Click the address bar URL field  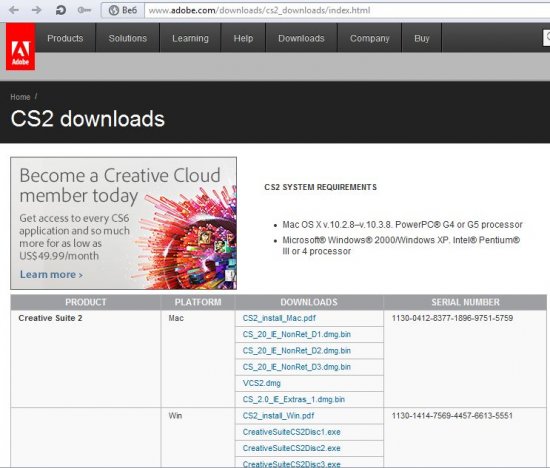click(x=347, y=10)
